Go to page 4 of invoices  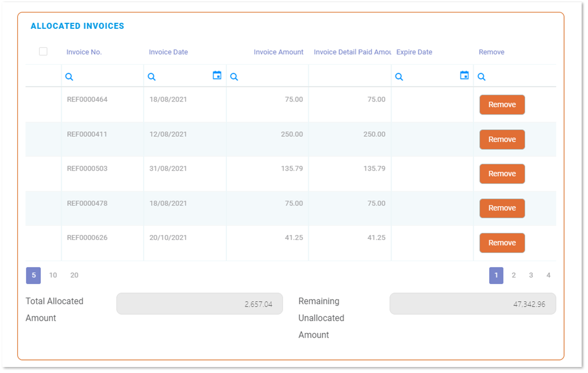(548, 275)
